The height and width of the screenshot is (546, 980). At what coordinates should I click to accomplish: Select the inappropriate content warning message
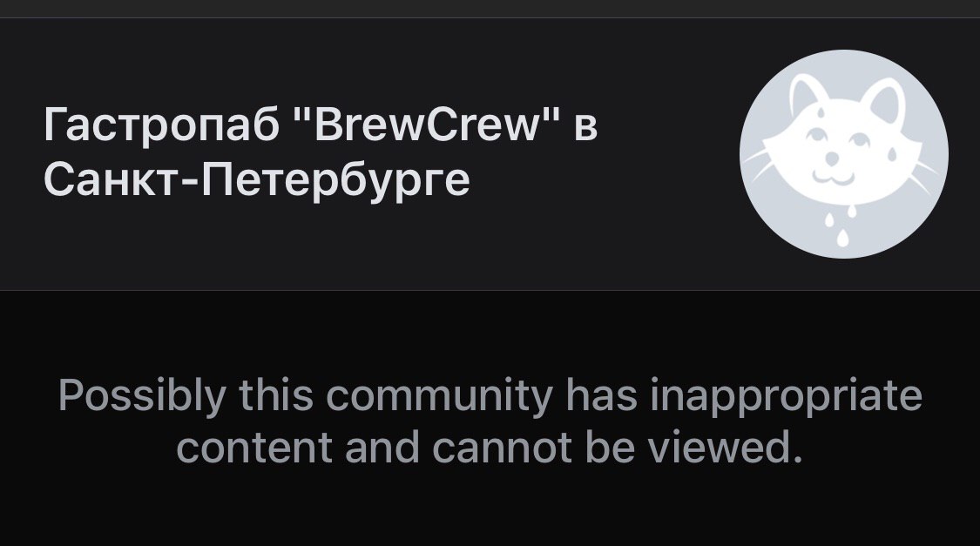(x=490, y=421)
